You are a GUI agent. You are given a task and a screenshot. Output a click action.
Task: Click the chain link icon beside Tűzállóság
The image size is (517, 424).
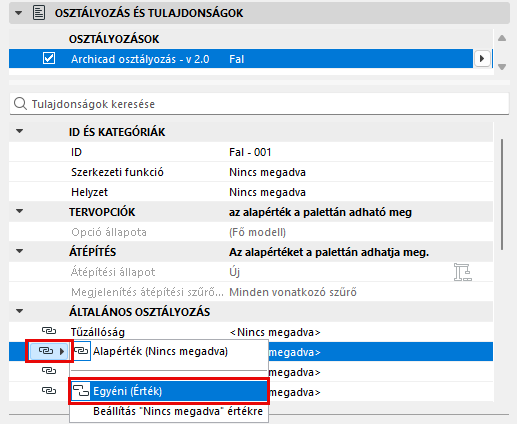point(49,331)
